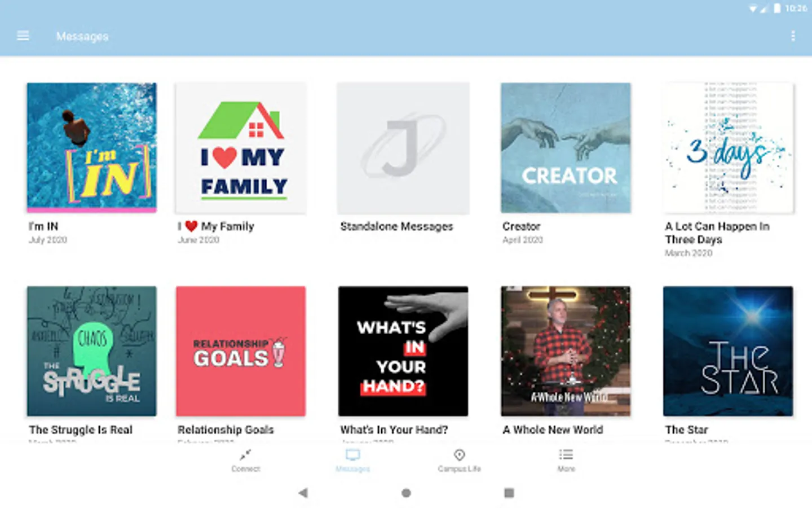
Task: Open the Standalone Messages placeholder tile
Action: pos(403,148)
